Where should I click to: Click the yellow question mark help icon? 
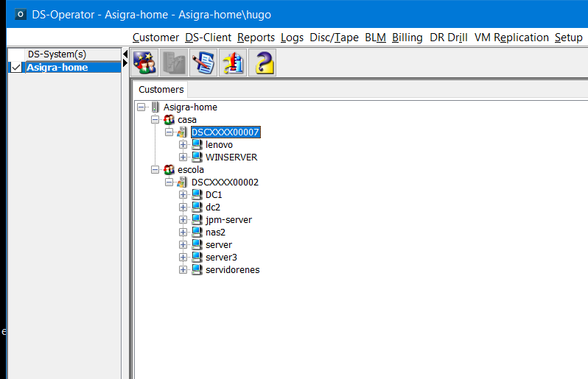click(x=262, y=63)
